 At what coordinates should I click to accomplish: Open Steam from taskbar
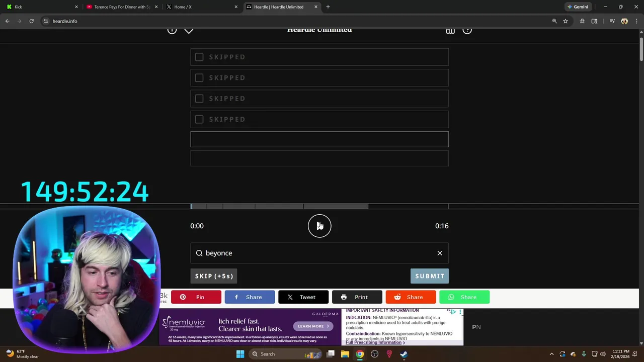(404, 354)
